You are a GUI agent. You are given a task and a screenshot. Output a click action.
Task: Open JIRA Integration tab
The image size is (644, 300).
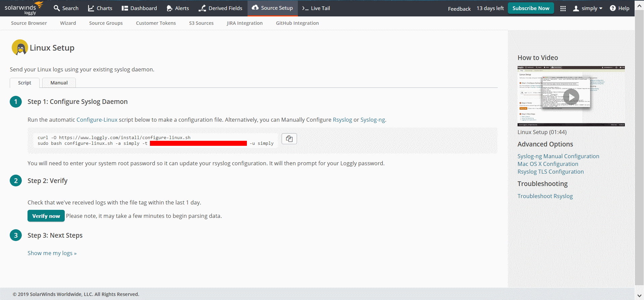pyautogui.click(x=245, y=23)
